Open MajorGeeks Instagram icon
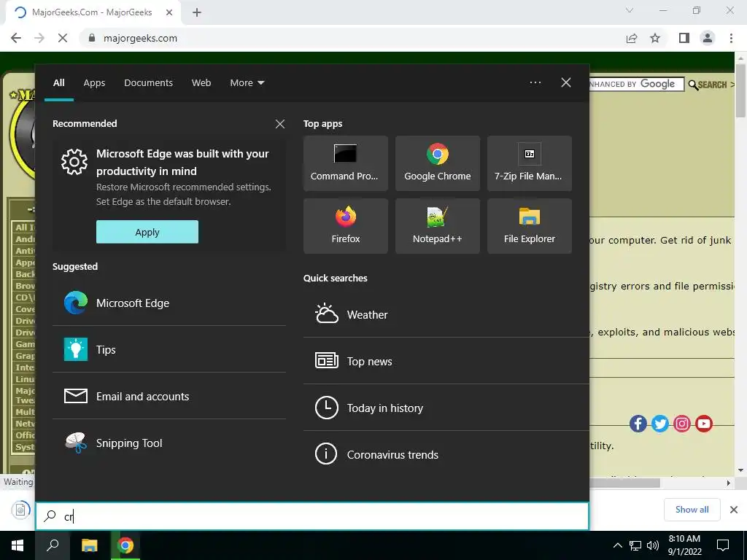747x560 pixels. 682,424
